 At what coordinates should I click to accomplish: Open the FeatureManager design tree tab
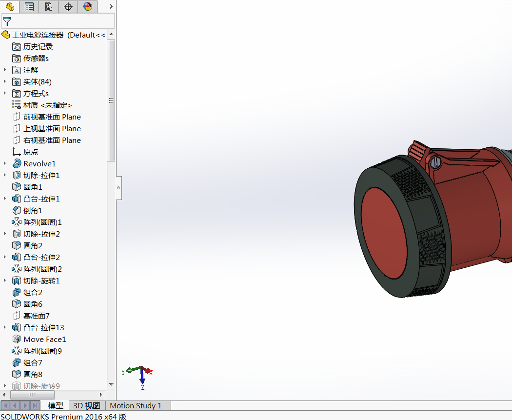(10, 6)
